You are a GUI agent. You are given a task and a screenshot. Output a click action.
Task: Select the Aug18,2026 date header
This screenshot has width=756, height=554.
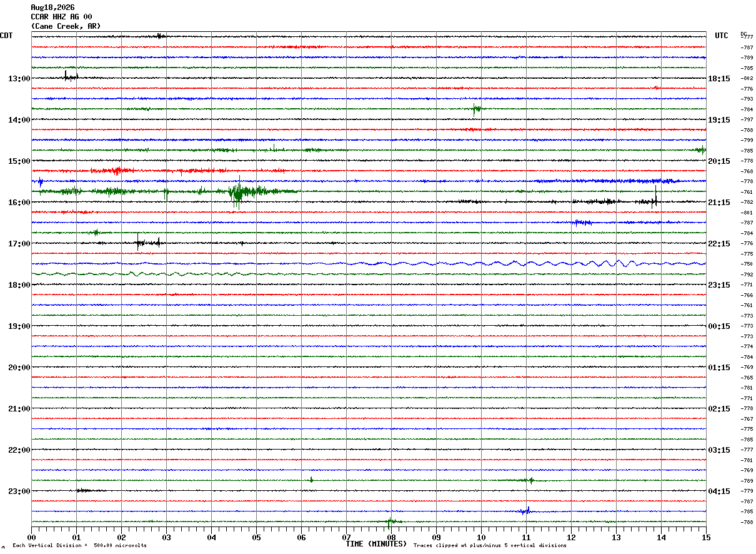[52, 8]
